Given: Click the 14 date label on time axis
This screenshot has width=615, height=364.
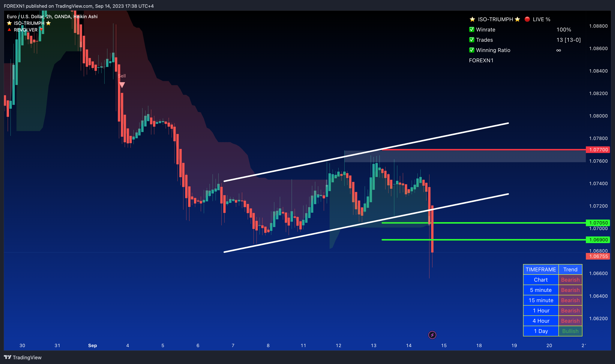Looking at the screenshot, I should tap(409, 345).
